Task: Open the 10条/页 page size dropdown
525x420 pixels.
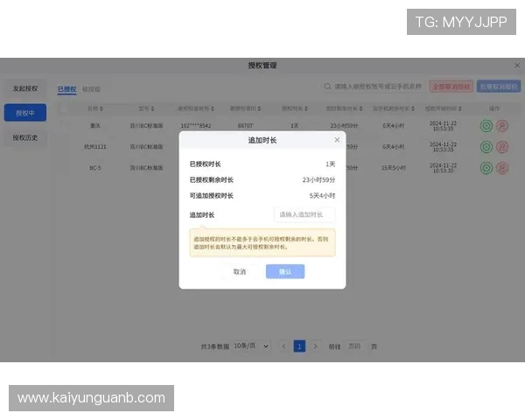Action: click(x=251, y=346)
